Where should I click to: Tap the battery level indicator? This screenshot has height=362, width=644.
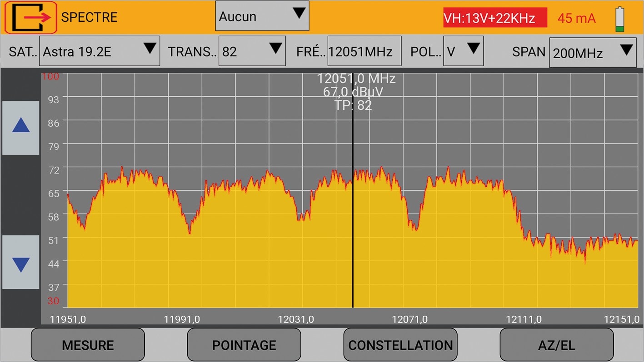pyautogui.click(x=619, y=19)
